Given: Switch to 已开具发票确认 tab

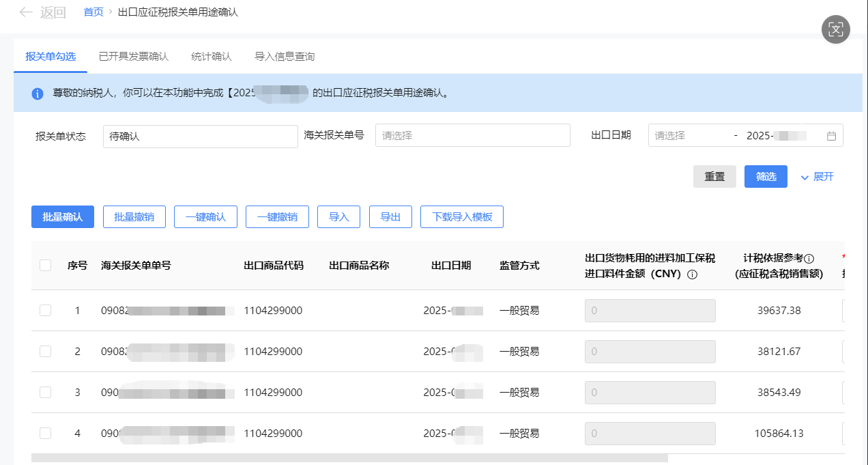Looking at the screenshot, I should point(133,57).
